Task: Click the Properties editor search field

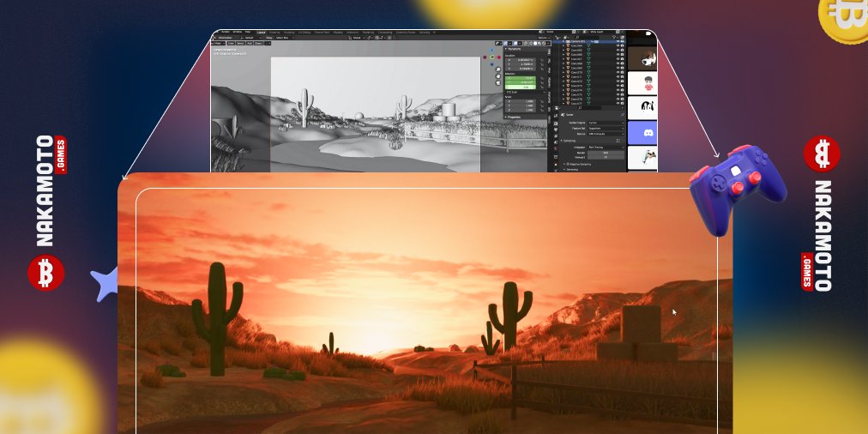Action: point(589,108)
